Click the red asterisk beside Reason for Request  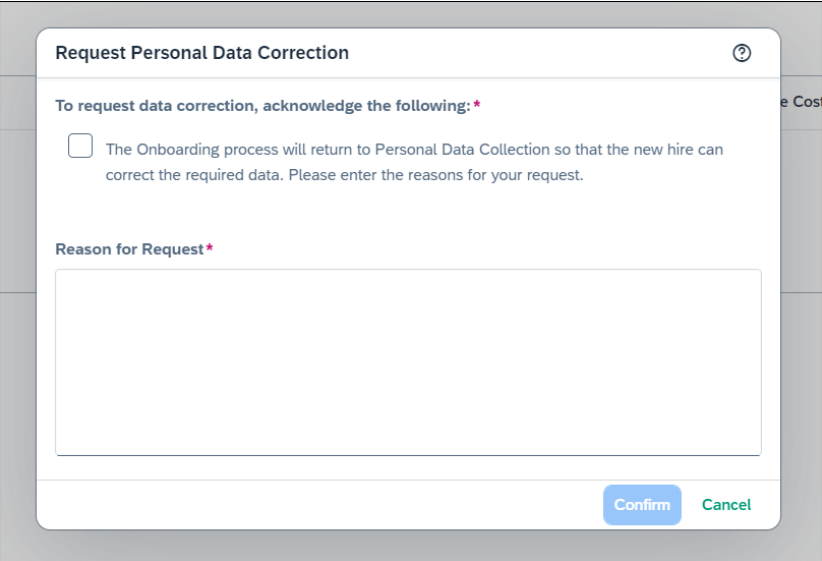209,247
